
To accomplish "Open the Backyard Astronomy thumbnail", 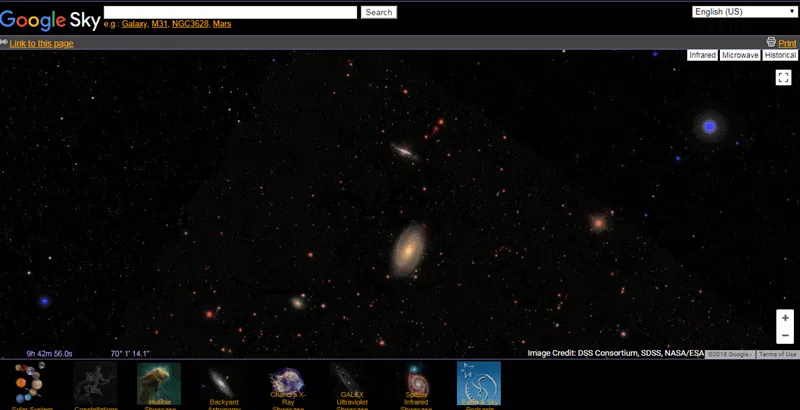I will click(222, 383).
